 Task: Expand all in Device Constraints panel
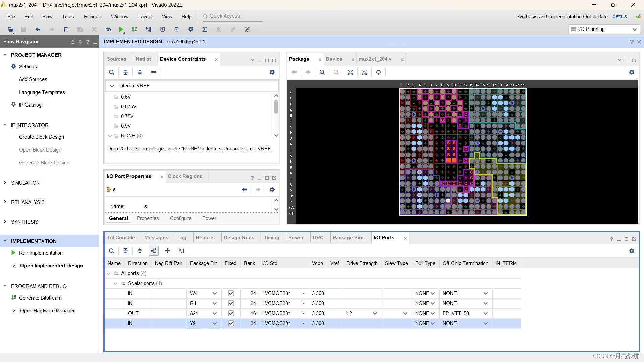140,72
